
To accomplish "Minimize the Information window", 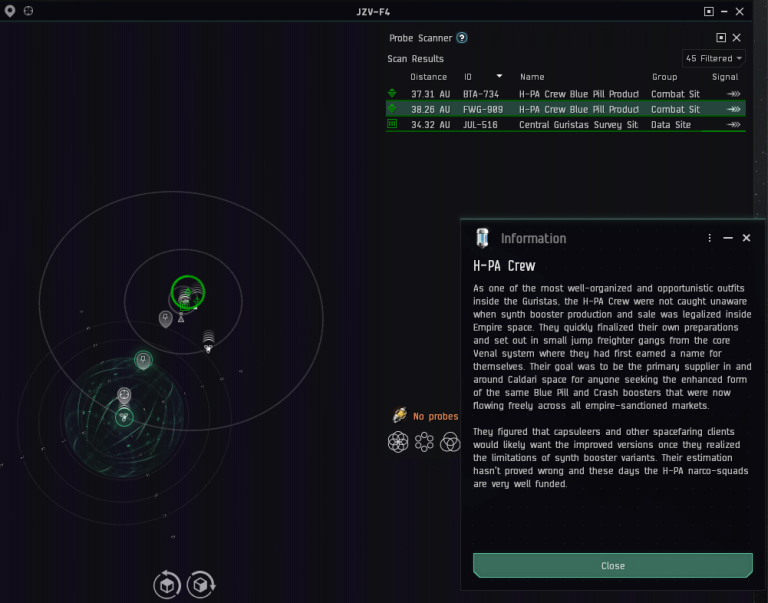I will 728,238.
